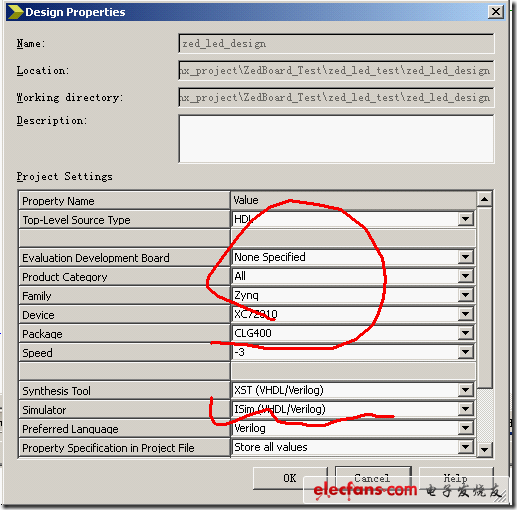Image resolution: width=517 pixels, height=510 pixels.
Task: Click the Cancel button
Action: point(373,478)
